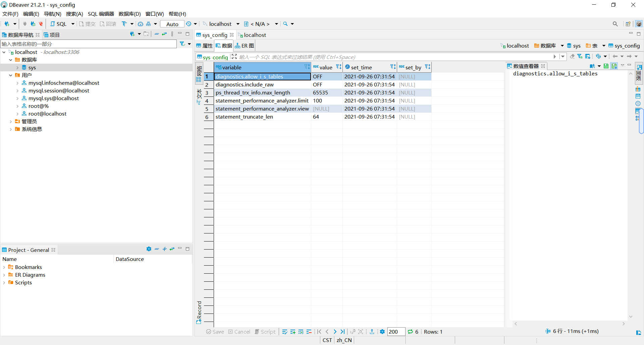Image resolution: width=644 pixels, height=345 pixels.
Task: Open the 帮助(H) menu
Action: coord(177,14)
